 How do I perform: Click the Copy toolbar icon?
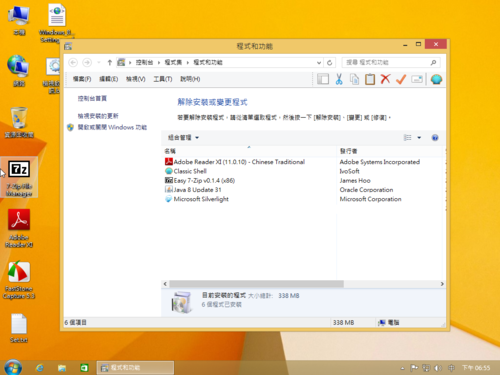[x=354, y=79]
